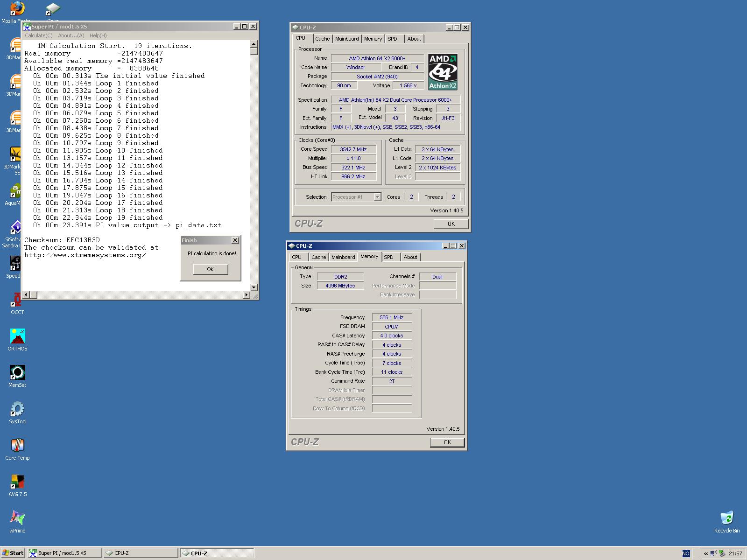
Task: Select CPU tab in bottom CPU-Z window
Action: tap(297, 257)
